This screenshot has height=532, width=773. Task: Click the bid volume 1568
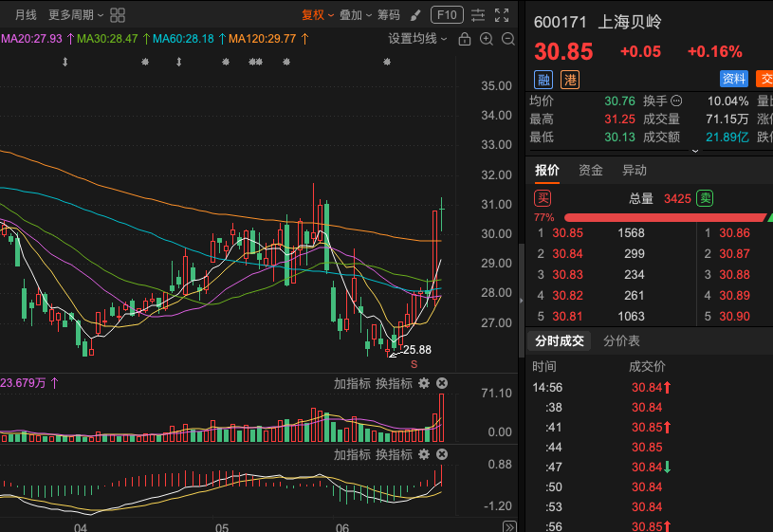631,233
